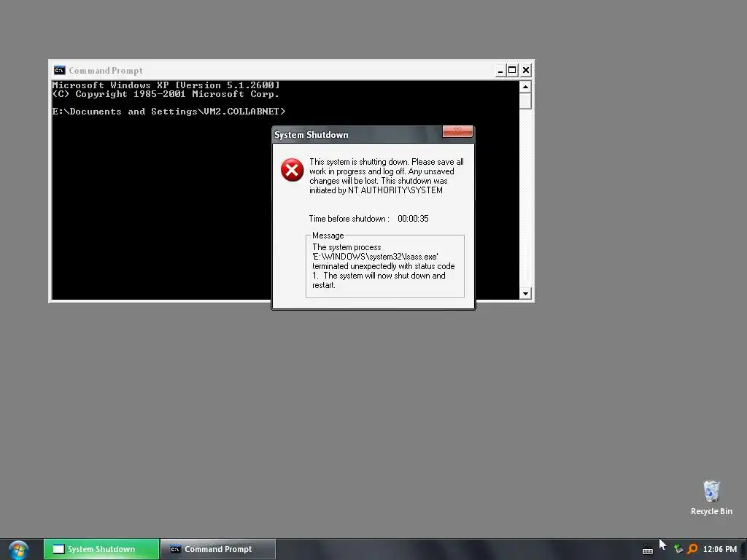Click the 'Message' group label
The height and width of the screenshot is (560, 747).
(x=328, y=236)
